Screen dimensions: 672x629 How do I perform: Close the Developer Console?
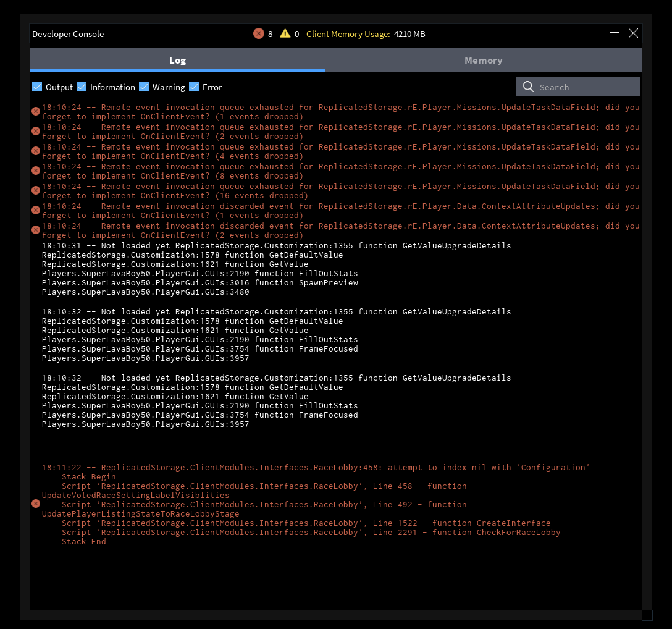coord(633,33)
